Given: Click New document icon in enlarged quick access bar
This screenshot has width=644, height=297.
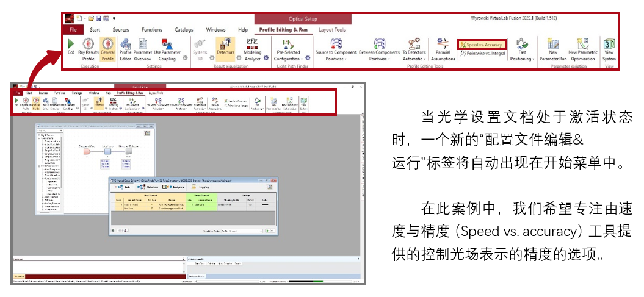Looking at the screenshot, I should (x=80, y=18).
